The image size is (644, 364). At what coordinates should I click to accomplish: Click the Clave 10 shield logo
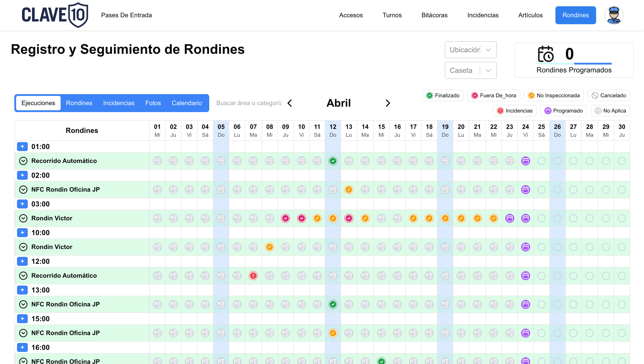[x=78, y=15]
